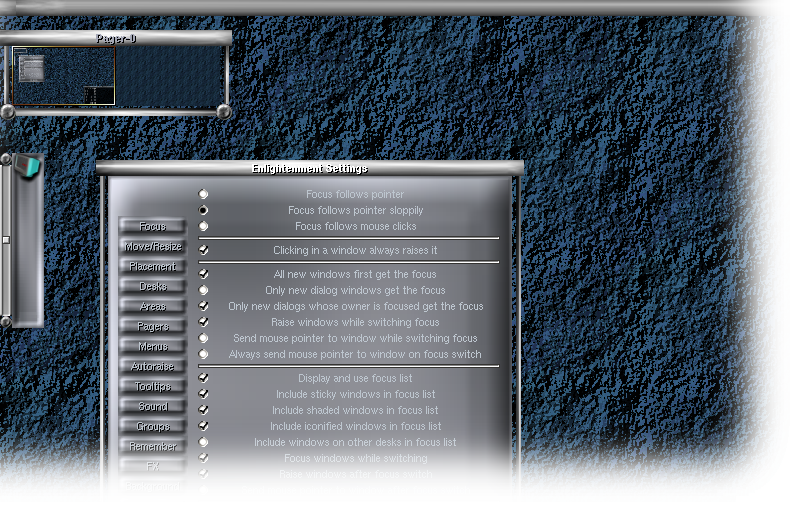Toggle Include windows on other desks option
This screenshot has height=525, width=800.
pyautogui.click(x=203, y=442)
